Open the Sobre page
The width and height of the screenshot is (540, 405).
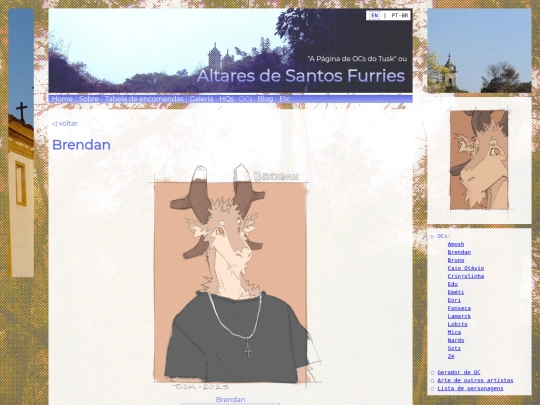click(x=89, y=99)
